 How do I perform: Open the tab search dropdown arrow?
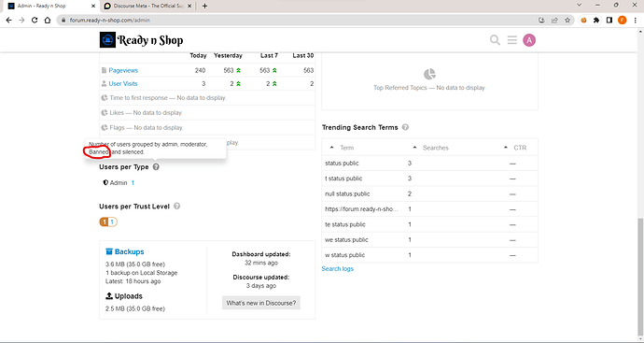pos(579,6)
